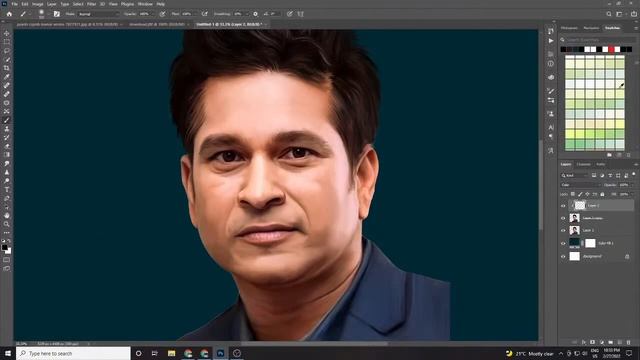Change screen mode via toolbar bottom icon
The width and height of the screenshot is (640, 360).
7,269
